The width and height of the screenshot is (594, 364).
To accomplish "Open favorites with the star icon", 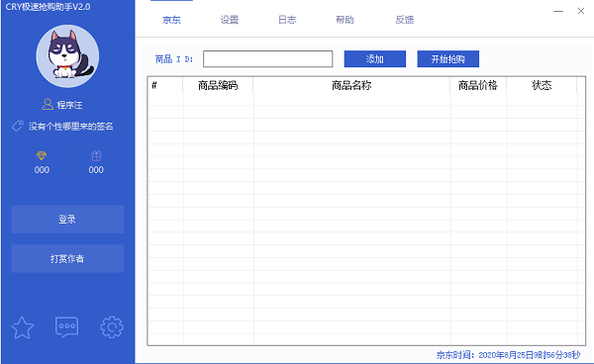I will 23,327.
